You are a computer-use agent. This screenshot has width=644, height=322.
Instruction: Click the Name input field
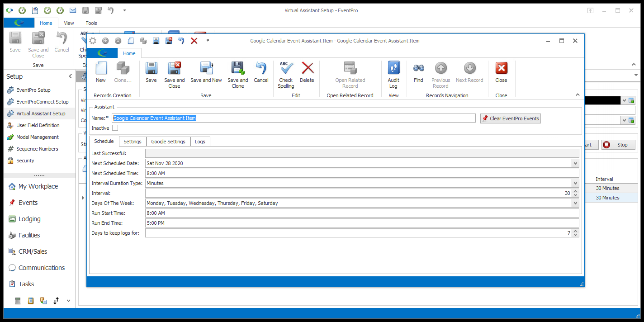pyautogui.click(x=294, y=118)
